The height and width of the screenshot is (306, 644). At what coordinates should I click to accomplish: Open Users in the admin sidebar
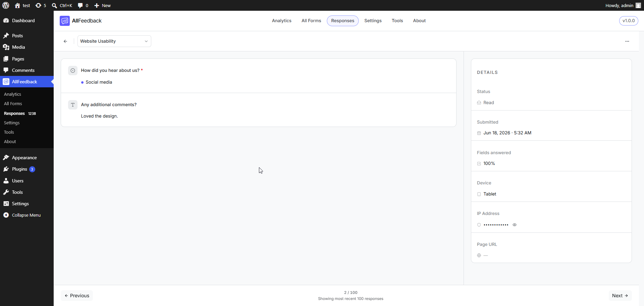coord(27,181)
